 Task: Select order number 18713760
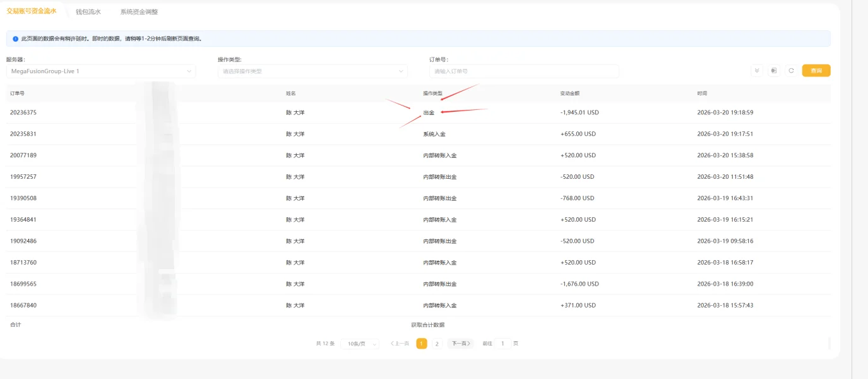(x=23, y=263)
